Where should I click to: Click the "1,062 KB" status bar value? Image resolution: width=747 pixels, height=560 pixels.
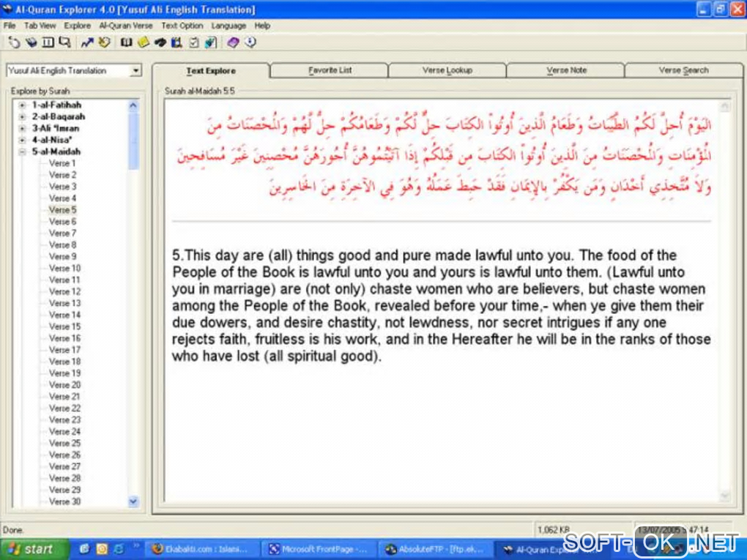pos(554,530)
